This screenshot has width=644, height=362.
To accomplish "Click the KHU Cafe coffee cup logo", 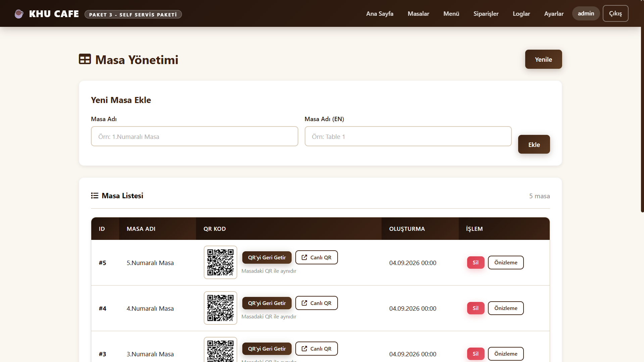I will (19, 14).
